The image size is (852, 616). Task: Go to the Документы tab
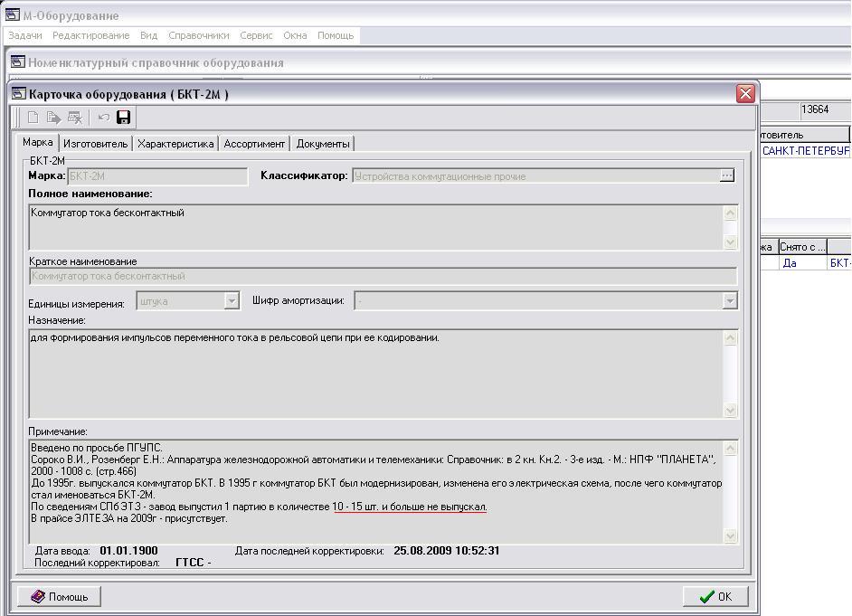pos(323,144)
